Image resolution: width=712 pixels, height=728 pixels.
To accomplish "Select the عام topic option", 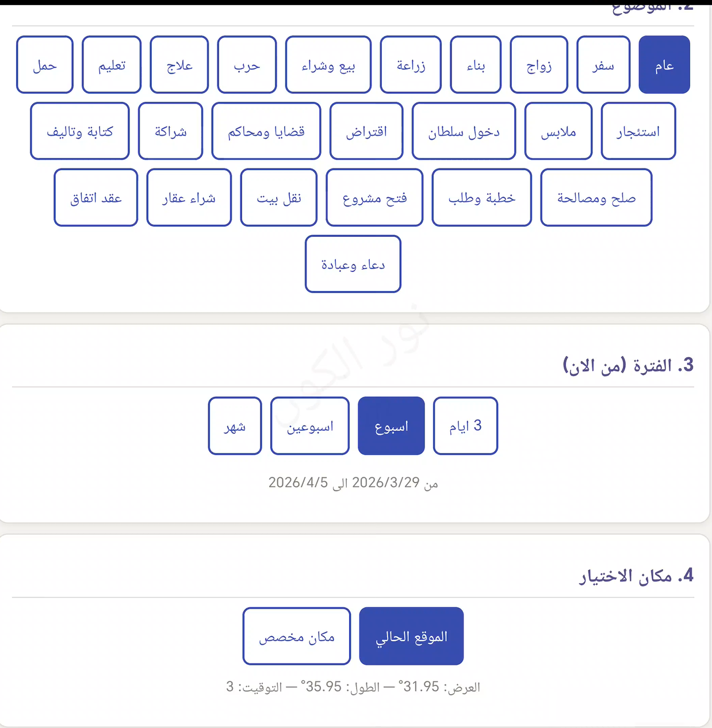I will 664,65.
